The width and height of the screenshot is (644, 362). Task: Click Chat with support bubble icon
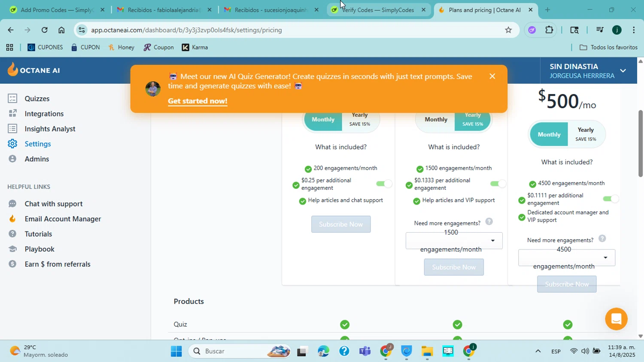(x=12, y=204)
